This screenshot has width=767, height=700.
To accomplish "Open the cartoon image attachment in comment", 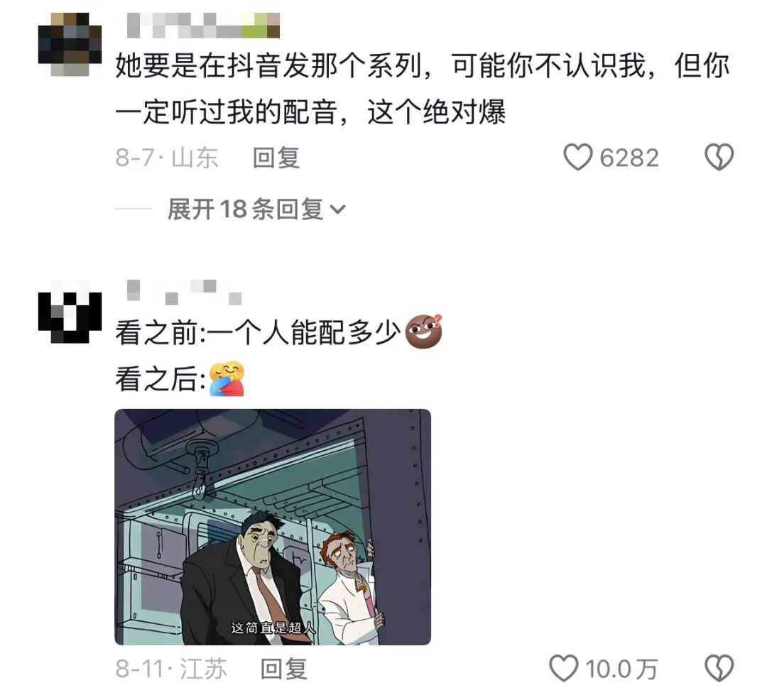I will [273, 527].
